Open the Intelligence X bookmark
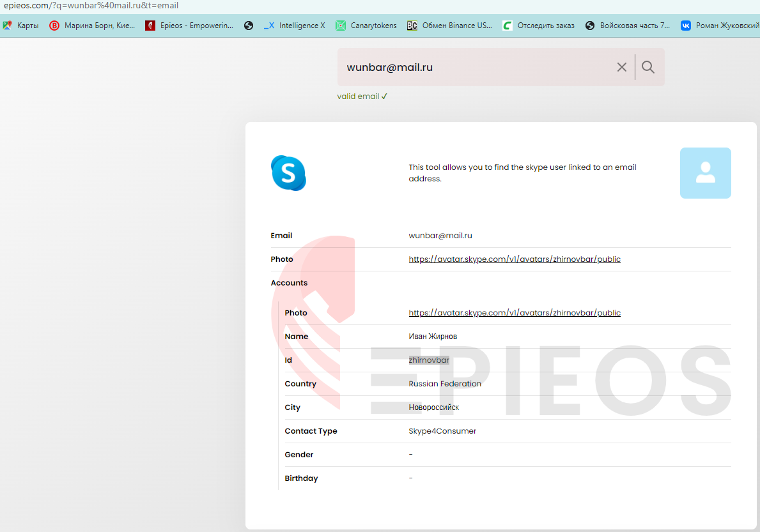This screenshot has width=760, height=532. (x=294, y=26)
